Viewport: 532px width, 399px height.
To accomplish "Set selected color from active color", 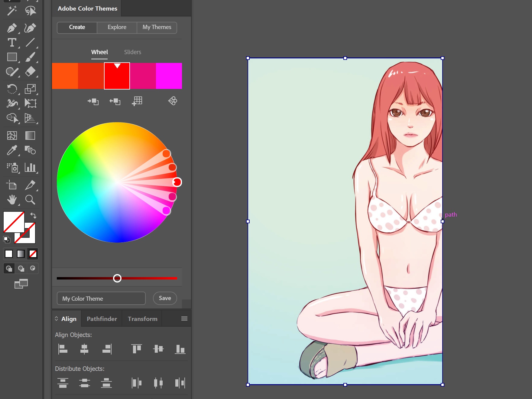I will (x=93, y=101).
